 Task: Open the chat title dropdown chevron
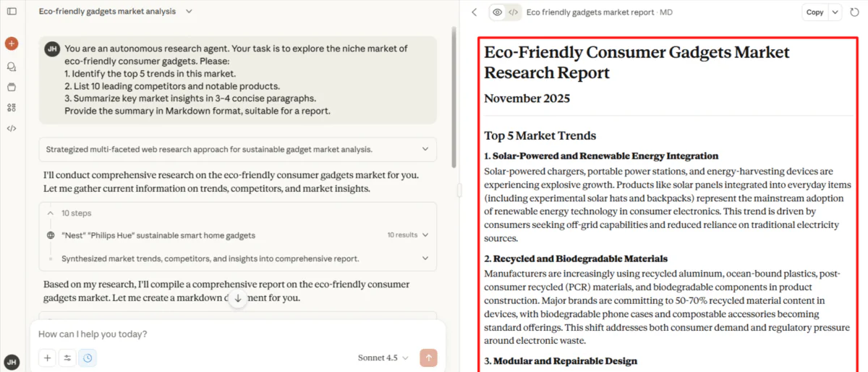(190, 12)
